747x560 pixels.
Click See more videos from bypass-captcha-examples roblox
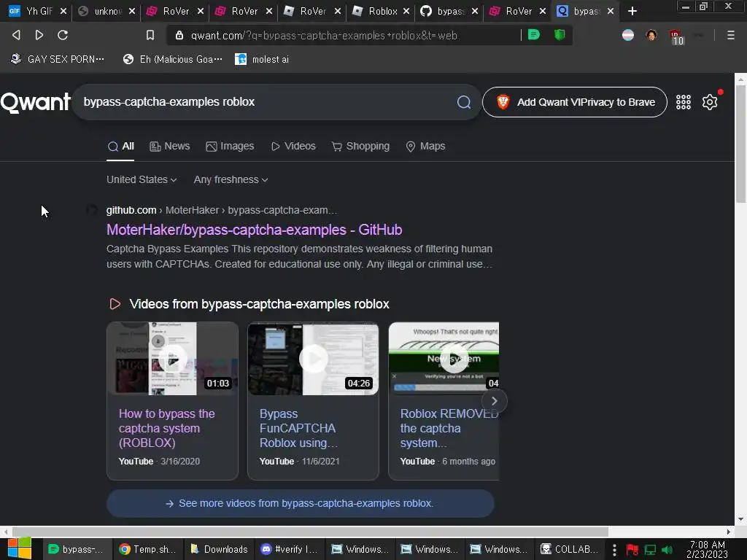coord(300,503)
